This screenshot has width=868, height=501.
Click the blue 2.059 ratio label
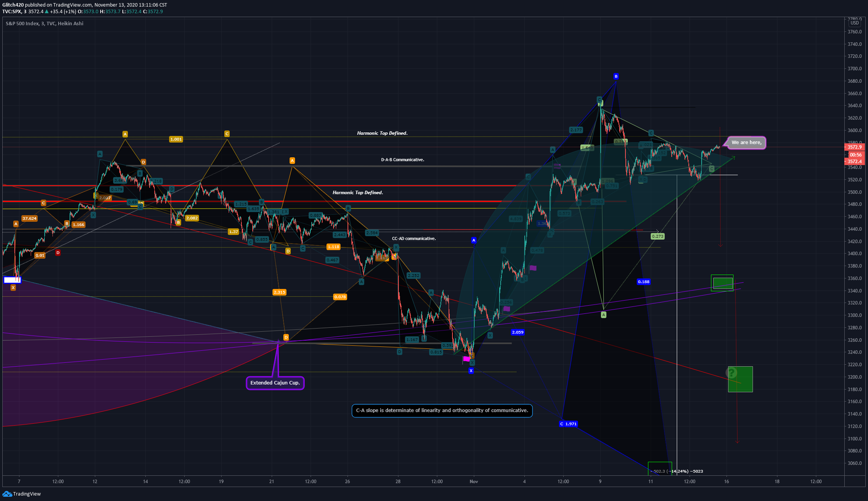point(518,332)
